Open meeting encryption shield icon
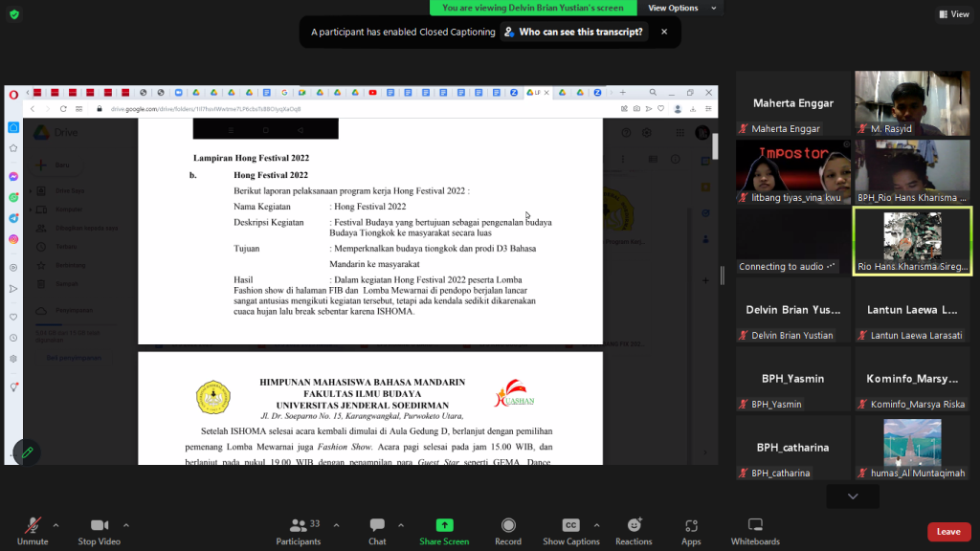Screen dimensions: 980x551 (x=14, y=13)
